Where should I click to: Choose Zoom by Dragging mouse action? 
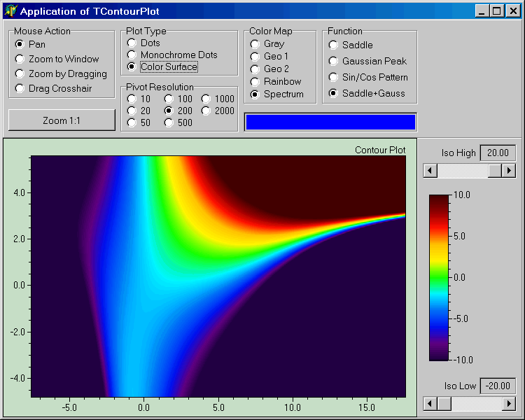point(20,74)
